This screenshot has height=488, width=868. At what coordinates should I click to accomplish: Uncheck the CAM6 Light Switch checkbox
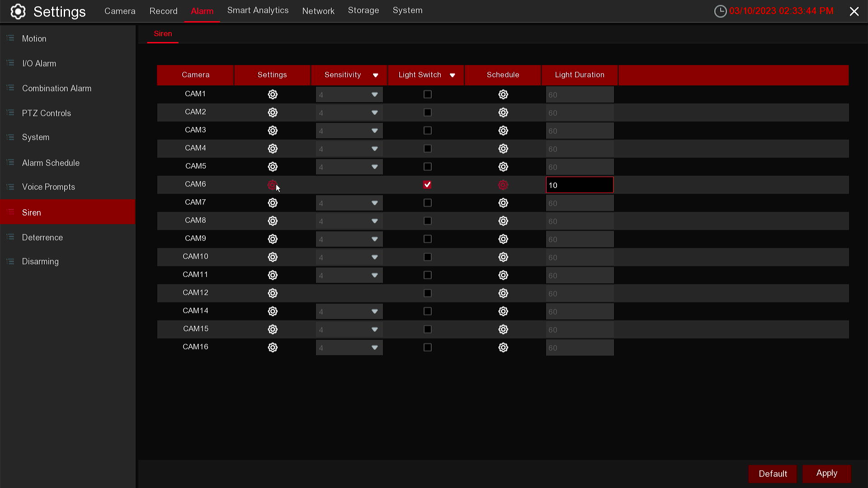427,185
